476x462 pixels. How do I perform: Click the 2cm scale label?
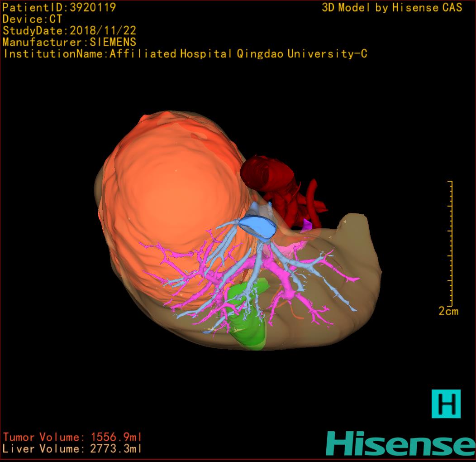(x=448, y=311)
